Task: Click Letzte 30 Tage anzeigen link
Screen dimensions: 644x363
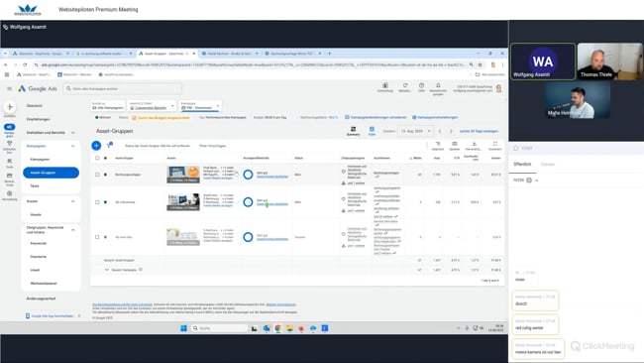Action: [x=479, y=131]
